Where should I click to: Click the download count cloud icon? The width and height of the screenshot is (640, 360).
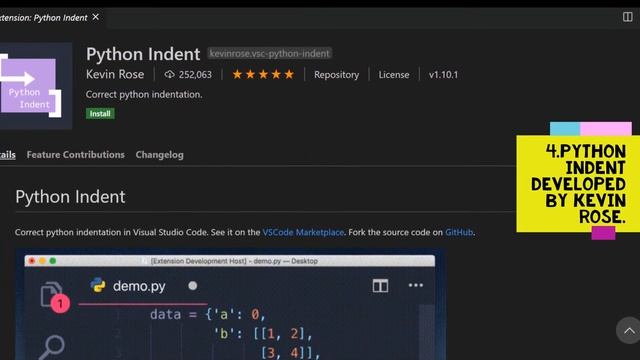169,75
